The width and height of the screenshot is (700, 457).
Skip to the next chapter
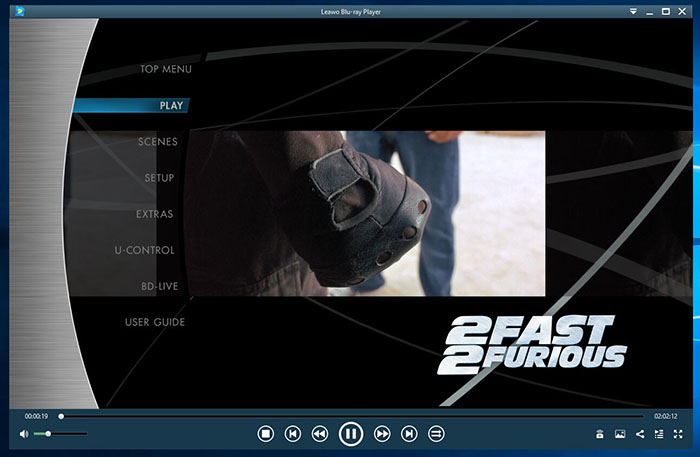click(x=409, y=433)
